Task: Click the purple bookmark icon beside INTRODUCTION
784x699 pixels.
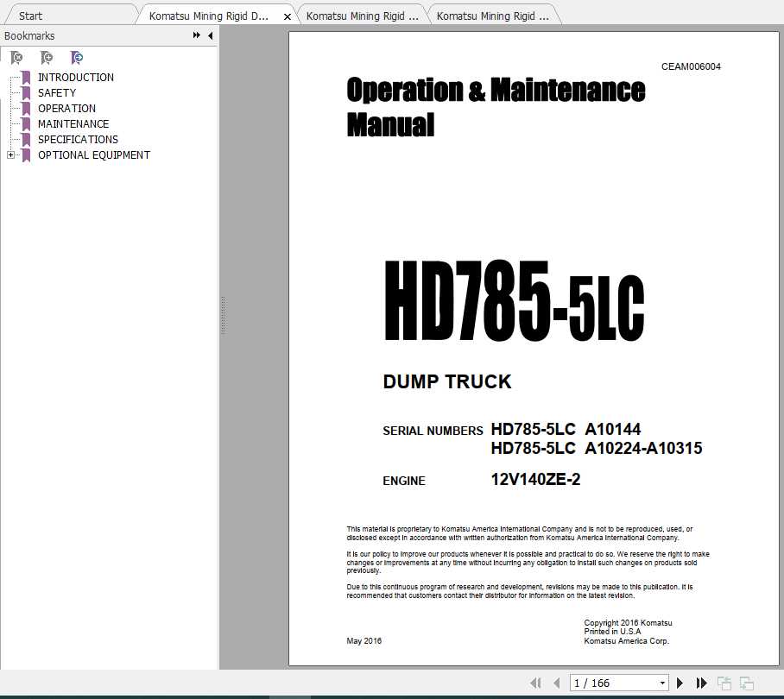Action: [x=26, y=78]
